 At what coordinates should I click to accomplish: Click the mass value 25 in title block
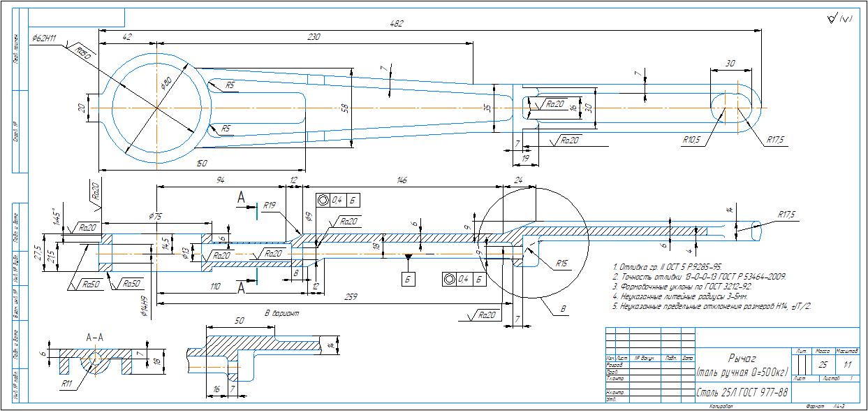[x=823, y=365]
